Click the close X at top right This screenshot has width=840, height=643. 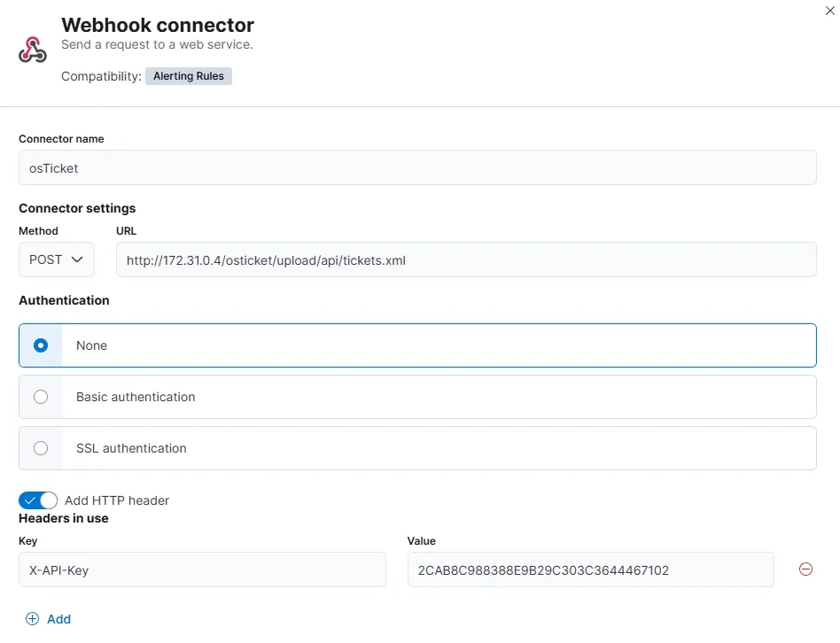click(x=829, y=11)
